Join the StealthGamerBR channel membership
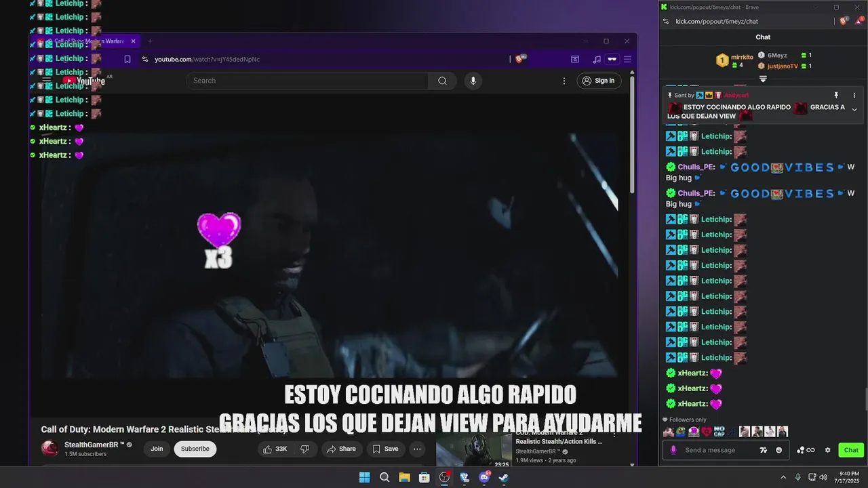Viewport: 868px width, 488px height. [157, 449]
